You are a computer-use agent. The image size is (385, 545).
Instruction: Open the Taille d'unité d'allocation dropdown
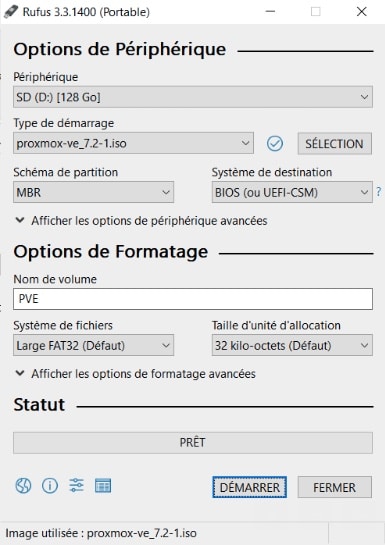[x=292, y=345]
